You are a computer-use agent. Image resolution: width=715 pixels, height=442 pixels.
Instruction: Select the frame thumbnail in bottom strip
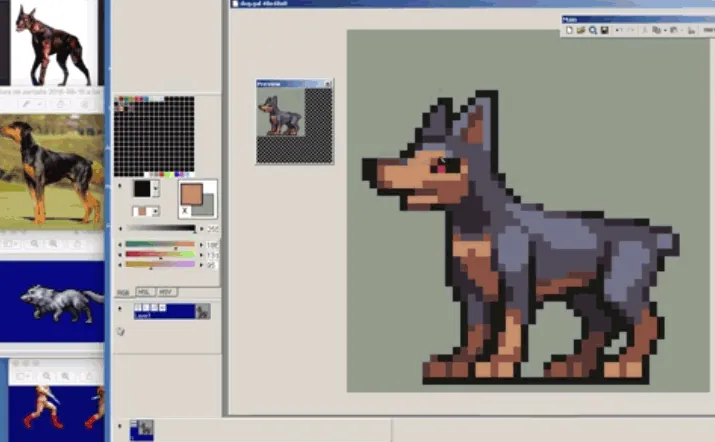142,430
